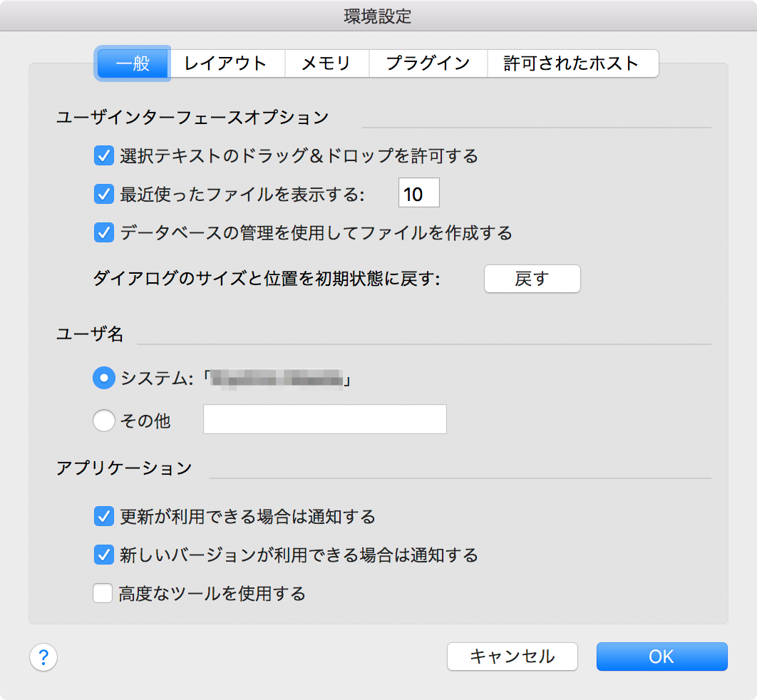Open the help for preferences

click(x=43, y=657)
